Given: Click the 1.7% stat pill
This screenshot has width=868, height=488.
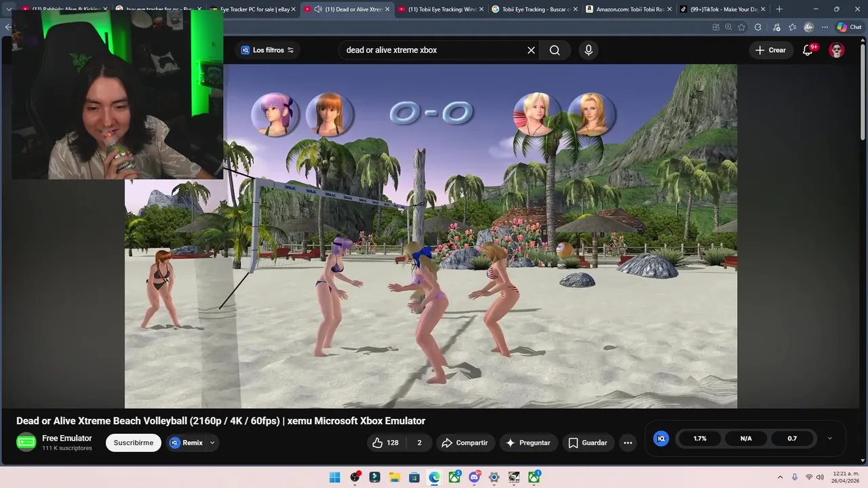Looking at the screenshot, I should (x=700, y=439).
